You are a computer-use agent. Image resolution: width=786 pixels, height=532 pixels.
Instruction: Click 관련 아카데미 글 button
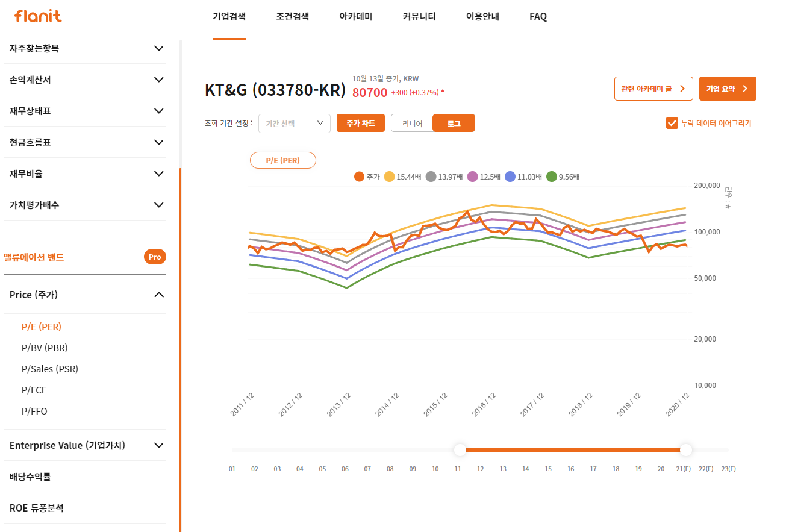click(653, 89)
